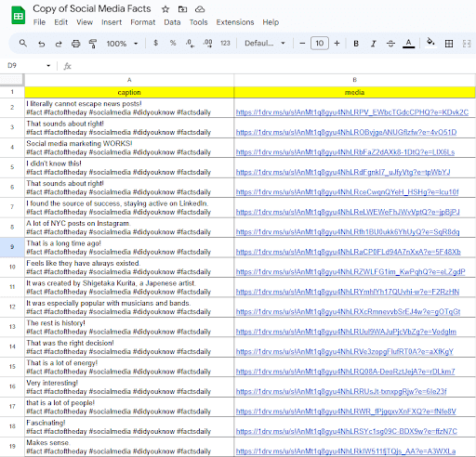Toggle bold formatting

click(356, 44)
